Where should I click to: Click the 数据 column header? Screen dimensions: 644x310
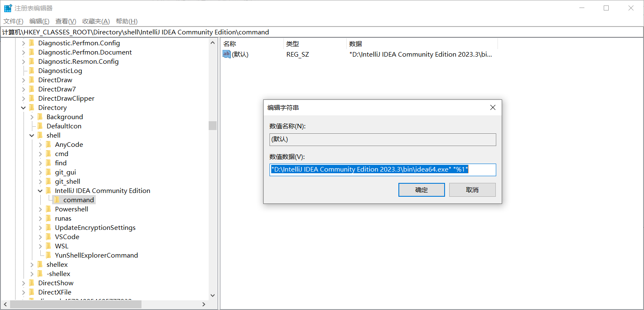click(x=422, y=44)
